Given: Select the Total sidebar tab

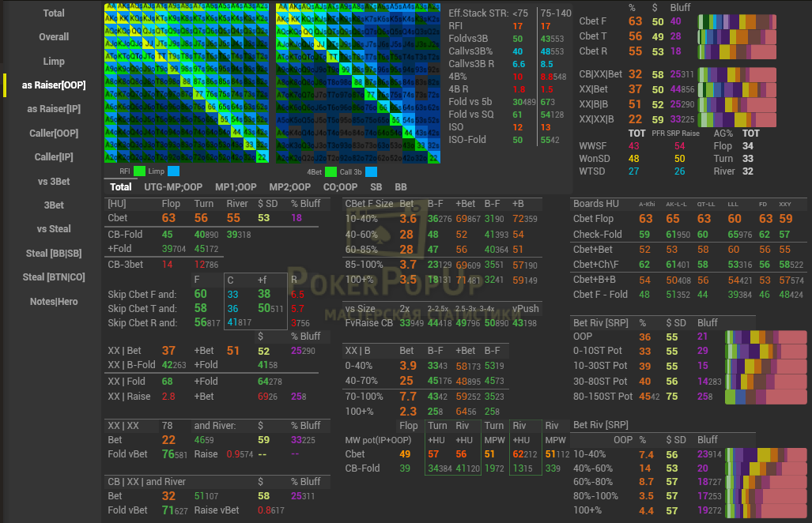Looking at the screenshot, I should pos(54,13).
